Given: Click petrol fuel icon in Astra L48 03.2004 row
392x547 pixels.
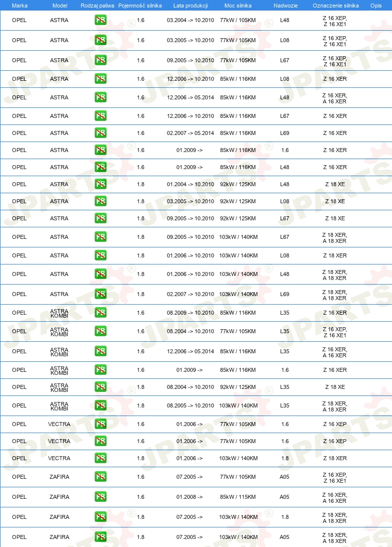Looking at the screenshot, I should 101,20.
